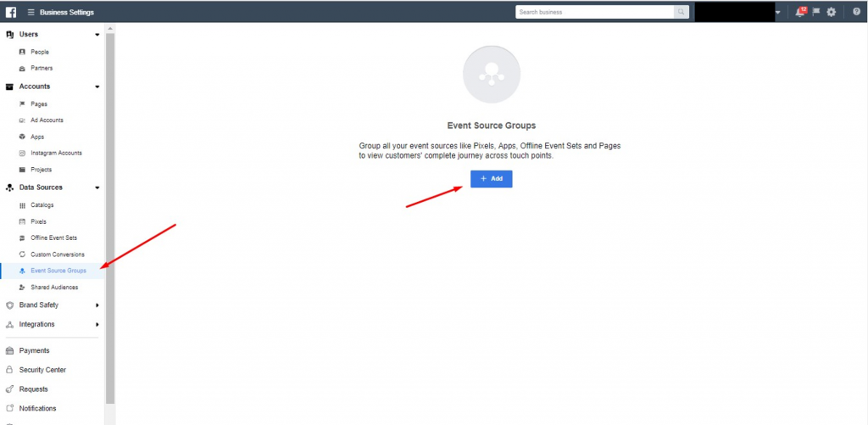Click the Pixels icon in sidebar
Screen dimensions: 868x425
(22, 221)
